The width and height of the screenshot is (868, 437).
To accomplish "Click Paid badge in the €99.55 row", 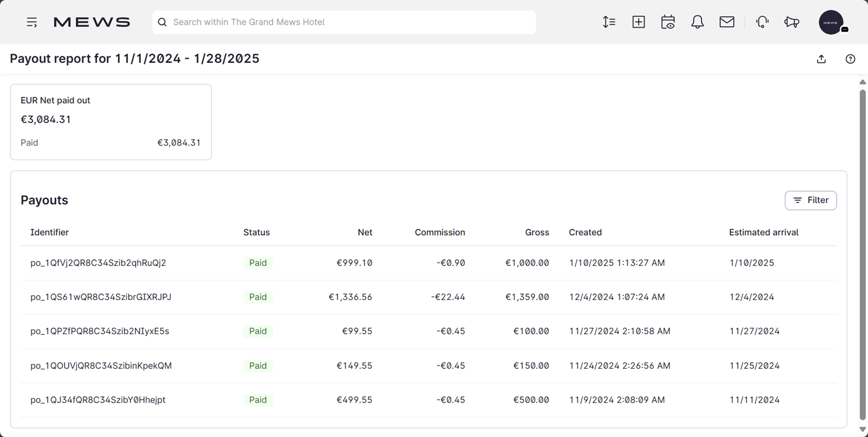I will (258, 331).
